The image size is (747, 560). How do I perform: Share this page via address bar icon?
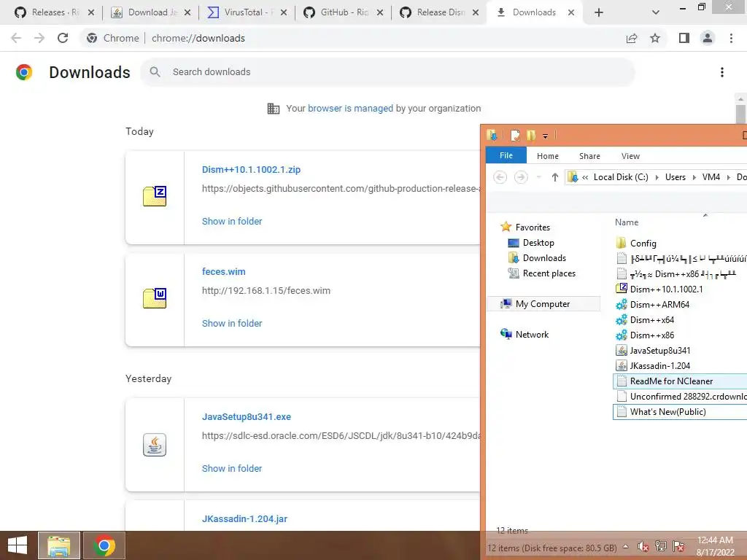point(632,38)
